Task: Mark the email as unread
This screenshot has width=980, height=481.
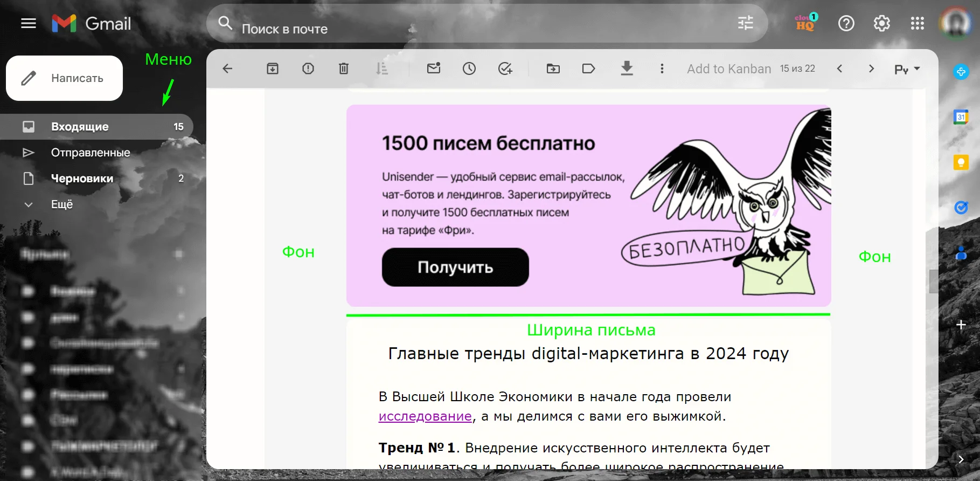Action: 434,68
